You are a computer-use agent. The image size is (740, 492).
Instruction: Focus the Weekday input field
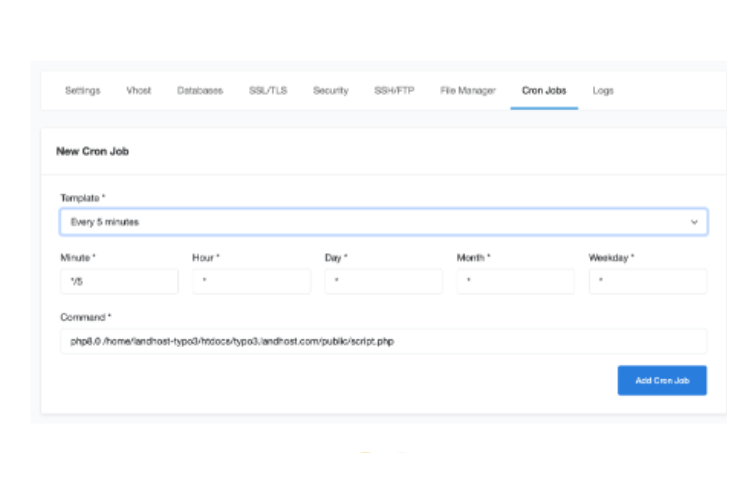tap(647, 282)
